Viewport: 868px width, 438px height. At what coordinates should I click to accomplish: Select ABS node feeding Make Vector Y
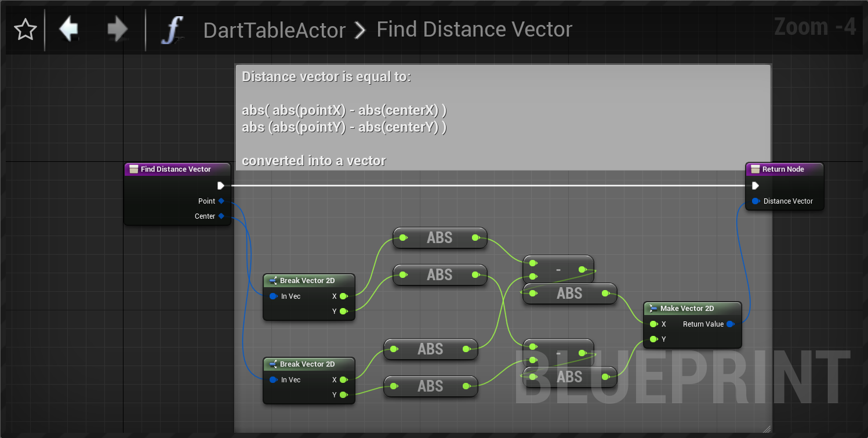pos(569,377)
